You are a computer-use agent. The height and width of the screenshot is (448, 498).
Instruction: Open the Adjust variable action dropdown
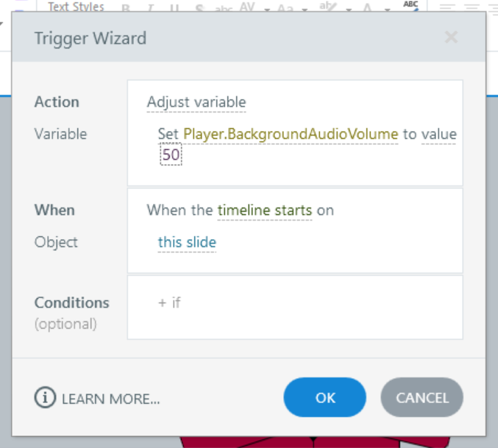tap(196, 102)
